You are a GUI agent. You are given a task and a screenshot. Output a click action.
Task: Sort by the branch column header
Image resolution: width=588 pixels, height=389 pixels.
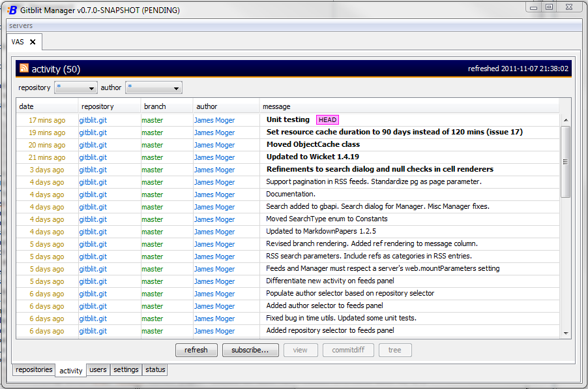(167, 106)
